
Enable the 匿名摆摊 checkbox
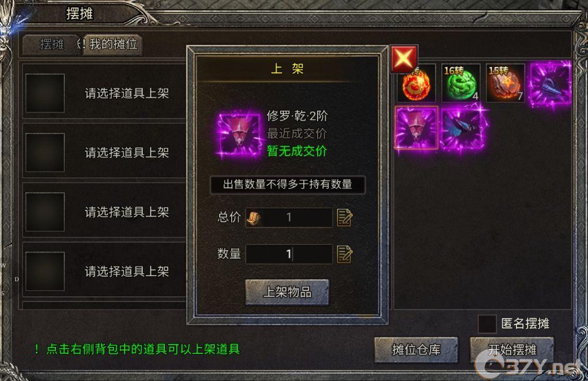coord(487,323)
